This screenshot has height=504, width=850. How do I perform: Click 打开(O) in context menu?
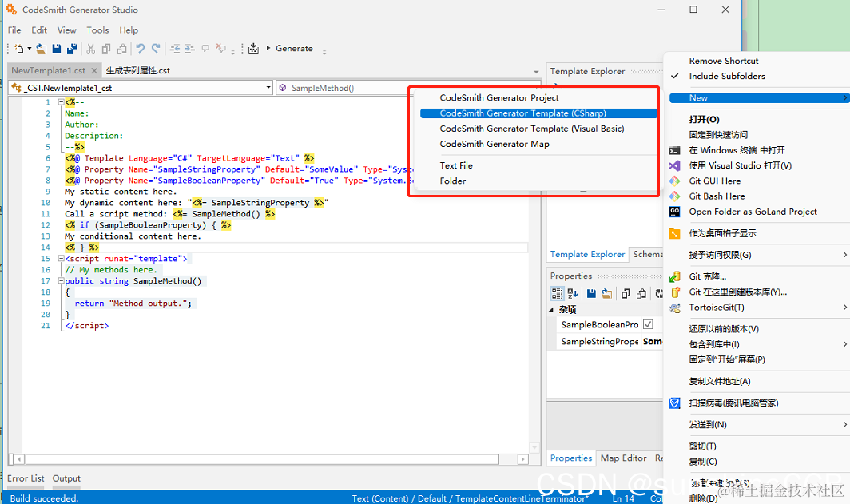[704, 119]
